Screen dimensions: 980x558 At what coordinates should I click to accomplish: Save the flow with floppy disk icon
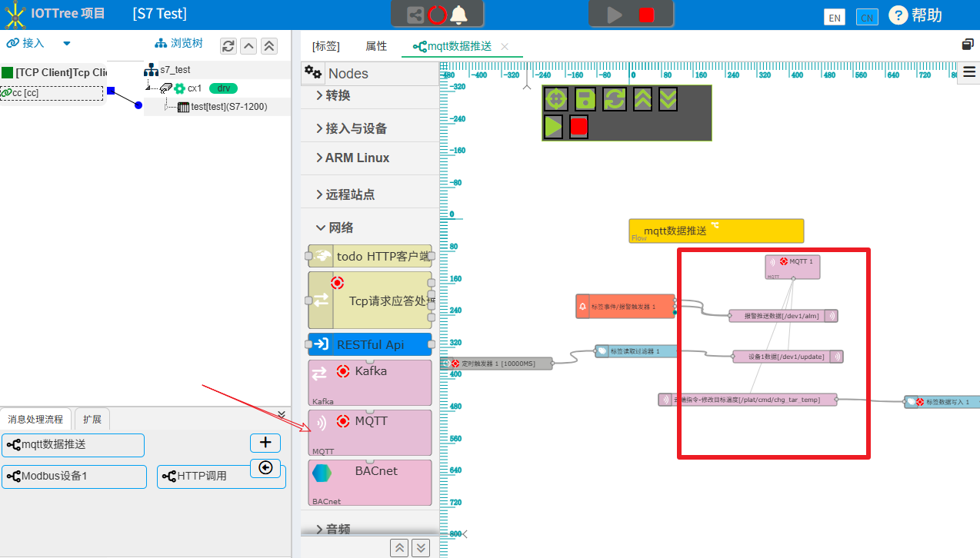pos(585,98)
